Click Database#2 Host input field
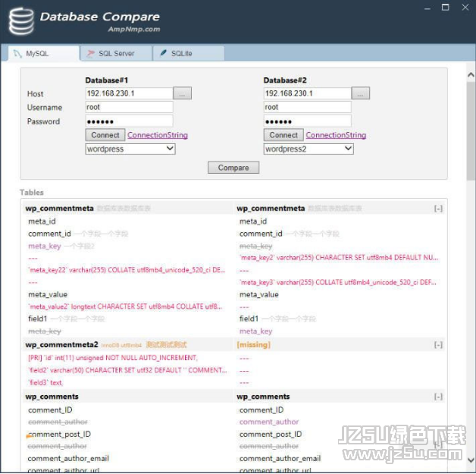The height and width of the screenshot is (474, 476). coord(307,93)
